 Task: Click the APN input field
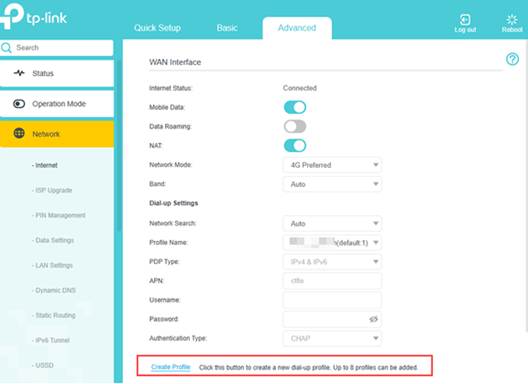pyautogui.click(x=332, y=281)
